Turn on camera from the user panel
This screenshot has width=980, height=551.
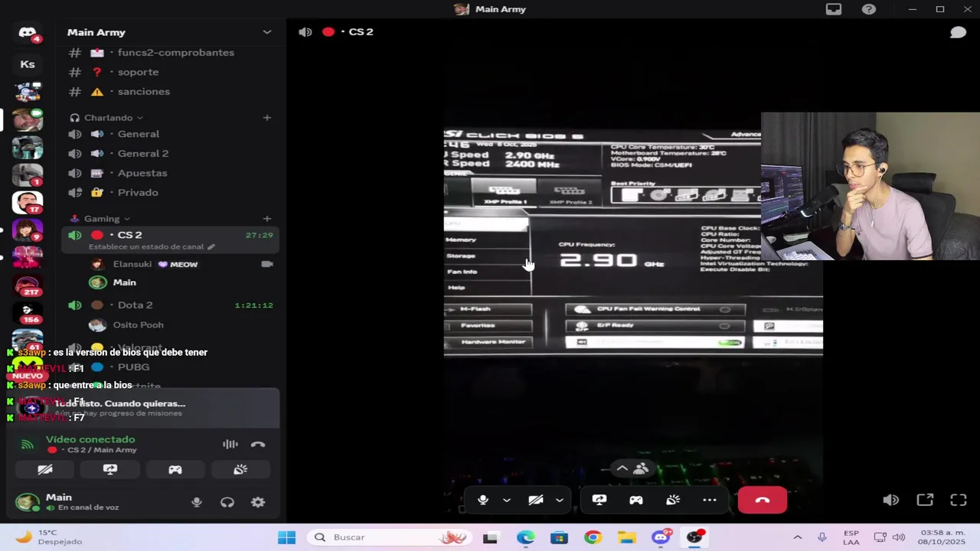(45, 470)
